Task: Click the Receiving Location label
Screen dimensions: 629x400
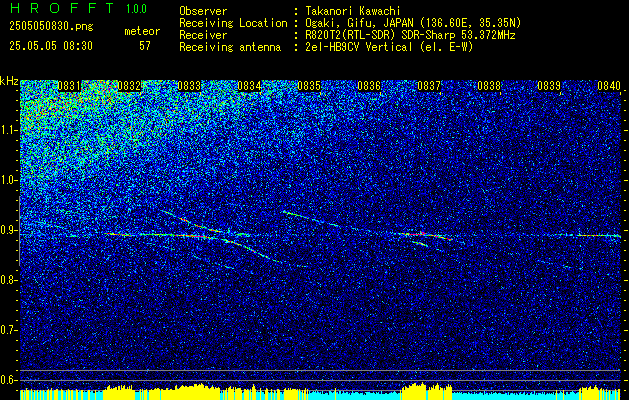Action: click(233, 23)
